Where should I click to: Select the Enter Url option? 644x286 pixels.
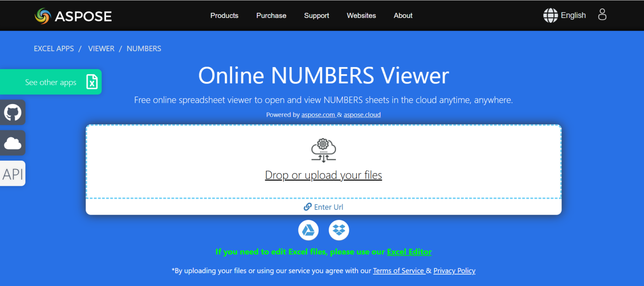click(x=323, y=207)
